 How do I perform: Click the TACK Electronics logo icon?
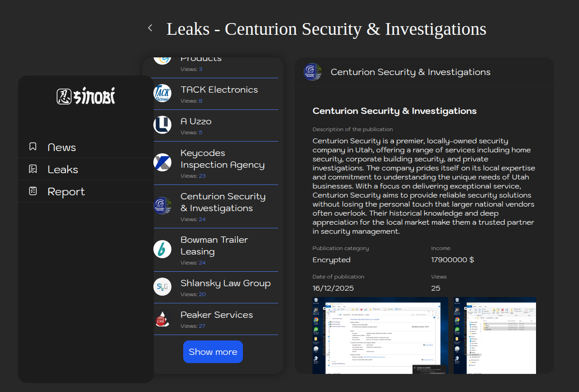pyautogui.click(x=162, y=93)
